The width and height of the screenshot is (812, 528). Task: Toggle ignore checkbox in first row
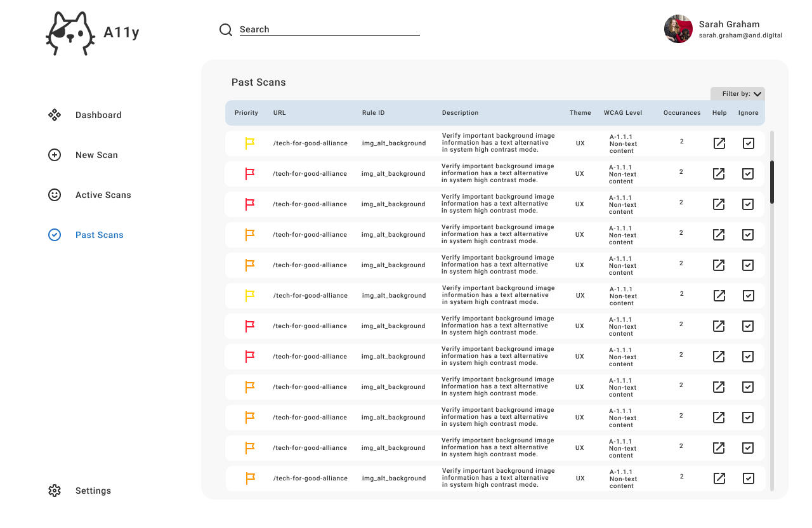pyautogui.click(x=749, y=143)
